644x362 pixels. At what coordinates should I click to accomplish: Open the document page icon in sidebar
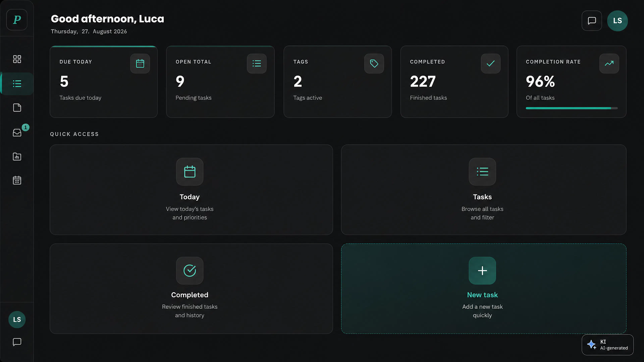pos(17,108)
